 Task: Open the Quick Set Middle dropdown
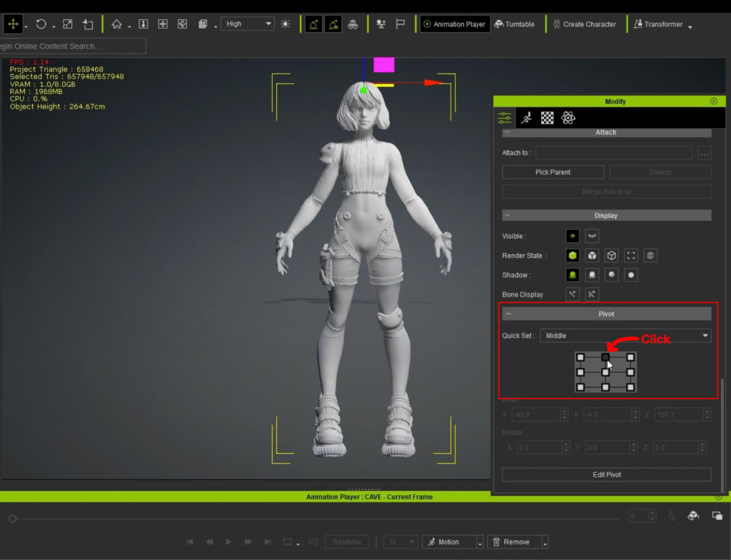(x=625, y=335)
